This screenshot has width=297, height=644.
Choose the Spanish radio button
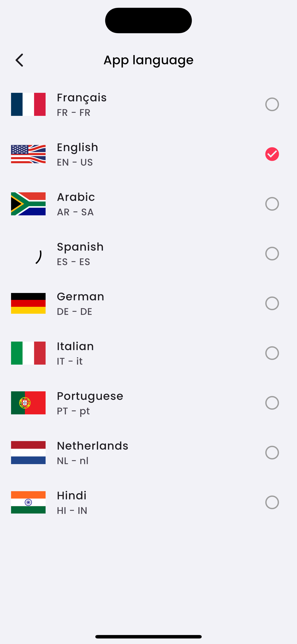pos(272,254)
